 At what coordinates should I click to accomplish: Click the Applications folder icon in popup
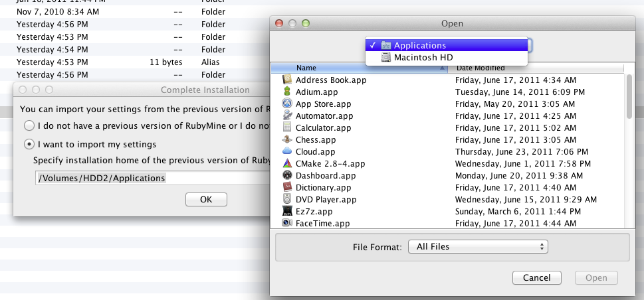386,45
